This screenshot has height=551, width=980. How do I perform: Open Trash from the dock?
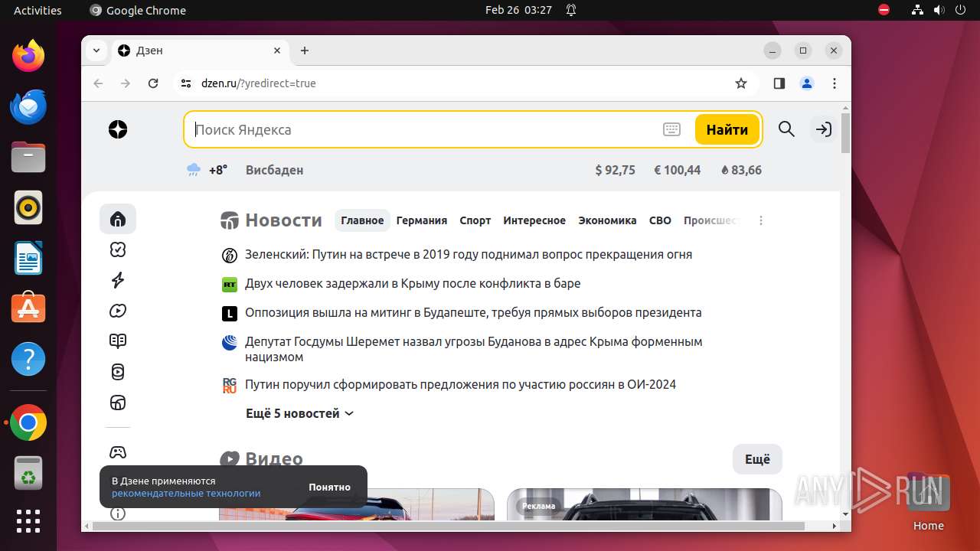(28, 473)
